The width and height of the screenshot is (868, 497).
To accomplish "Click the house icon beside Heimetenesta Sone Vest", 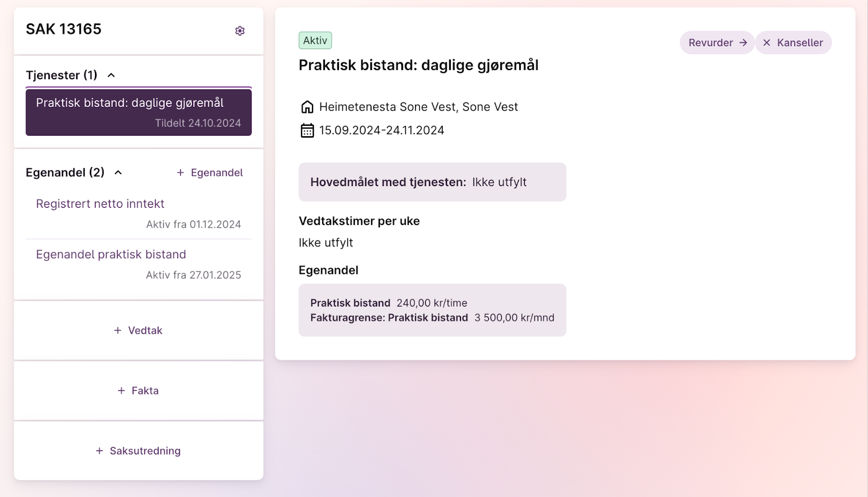I will pyautogui.click(x=307, y=107).
